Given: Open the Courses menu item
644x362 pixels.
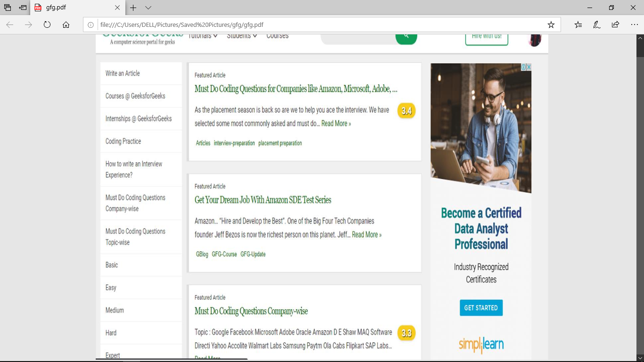Looking at the screenshot, I should (277, 36).
